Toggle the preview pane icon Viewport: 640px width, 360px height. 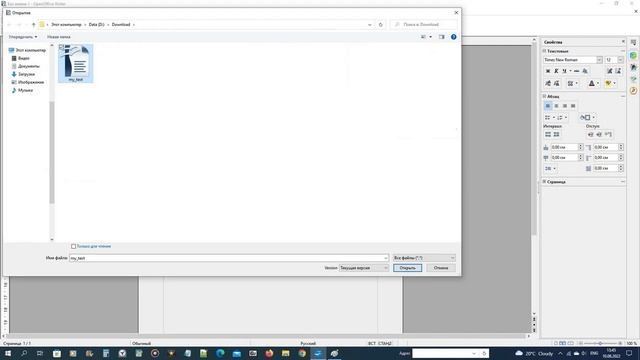(x=442, y=37)
